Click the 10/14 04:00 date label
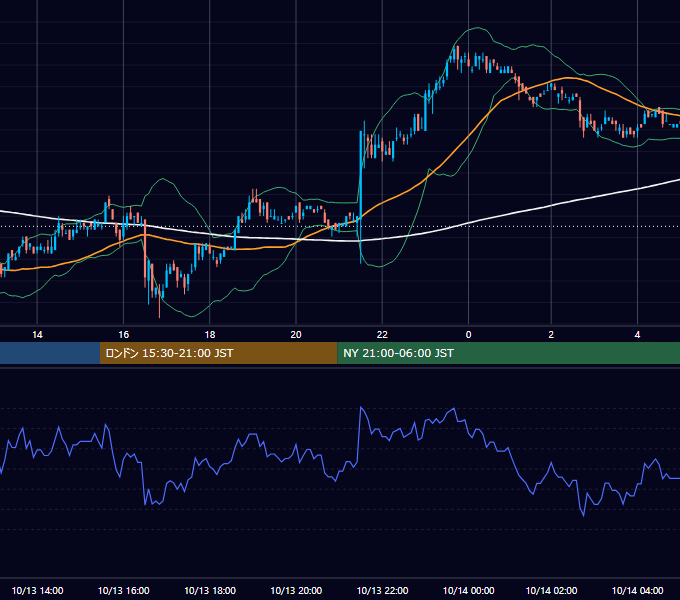680x600 pixels. point(638,590)
